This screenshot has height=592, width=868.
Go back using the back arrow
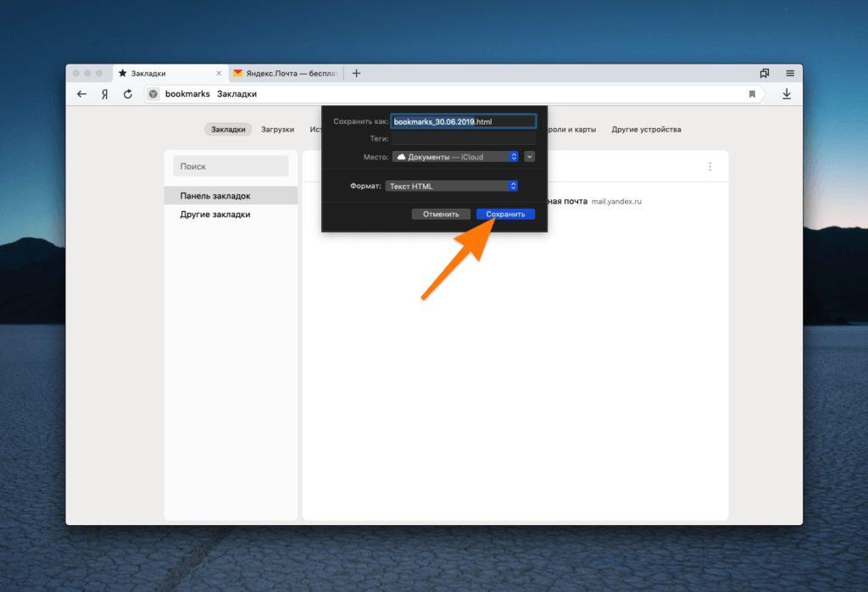click(x=81, y=94)
